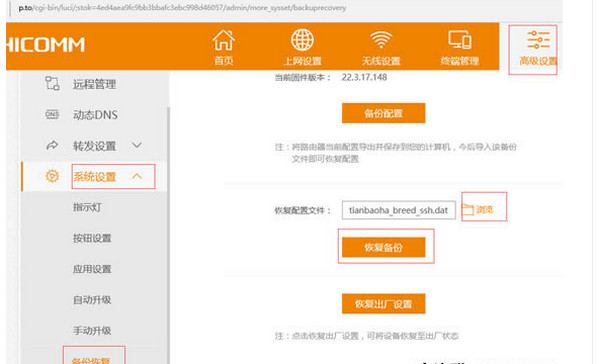Click the 远程管理 sidebar icon
This screenshot has height=364, width=600.
point(52,83)
